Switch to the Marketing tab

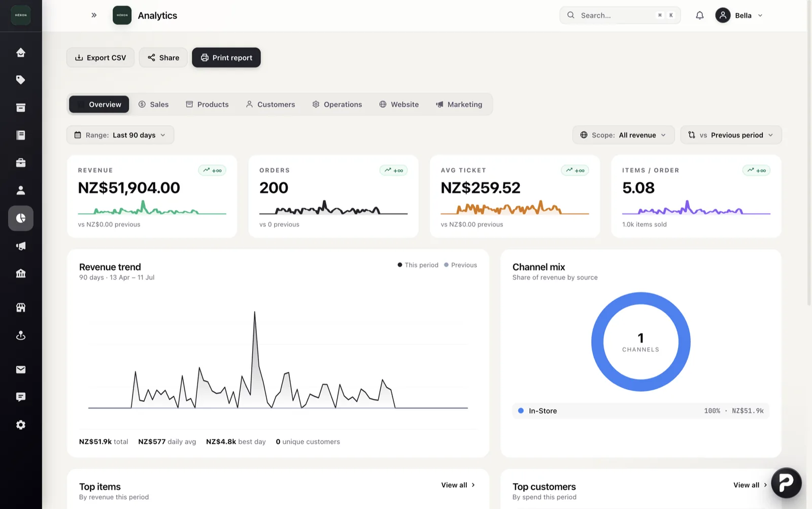pyautogui.click(x=459, y=104)
